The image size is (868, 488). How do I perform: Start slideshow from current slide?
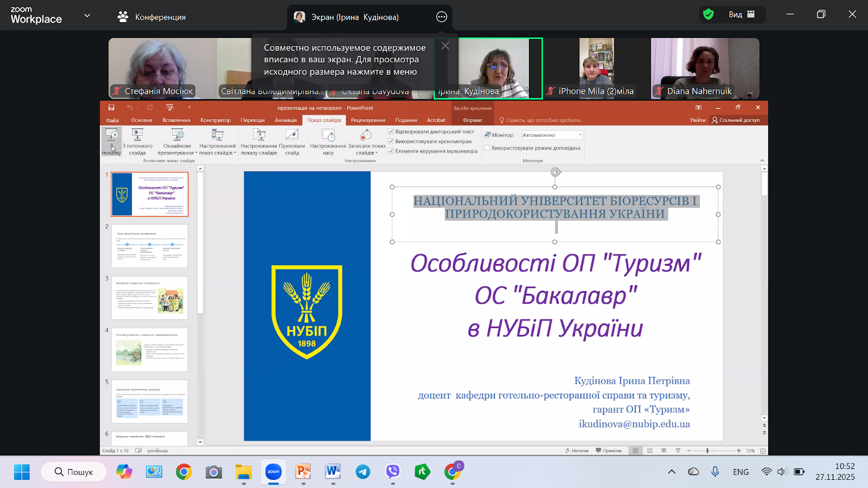137,141
